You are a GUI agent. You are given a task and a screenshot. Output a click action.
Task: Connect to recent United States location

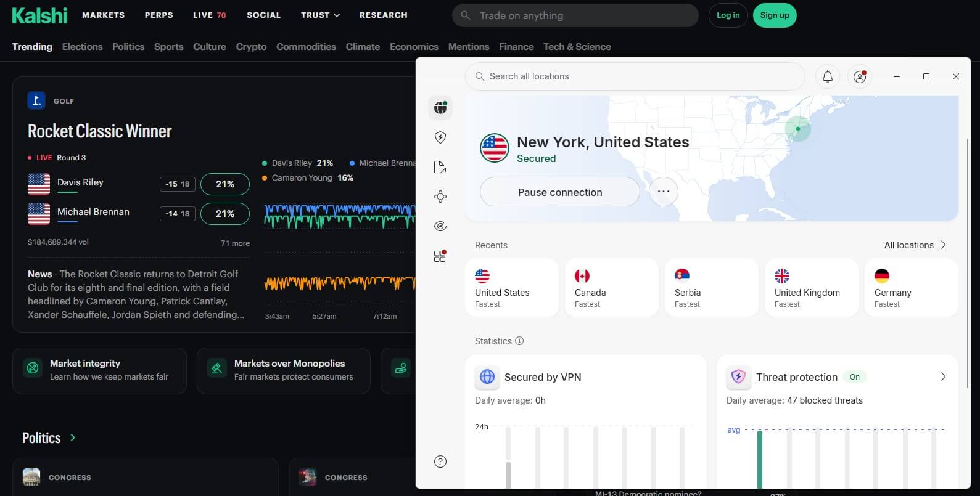tap(512, 288)
